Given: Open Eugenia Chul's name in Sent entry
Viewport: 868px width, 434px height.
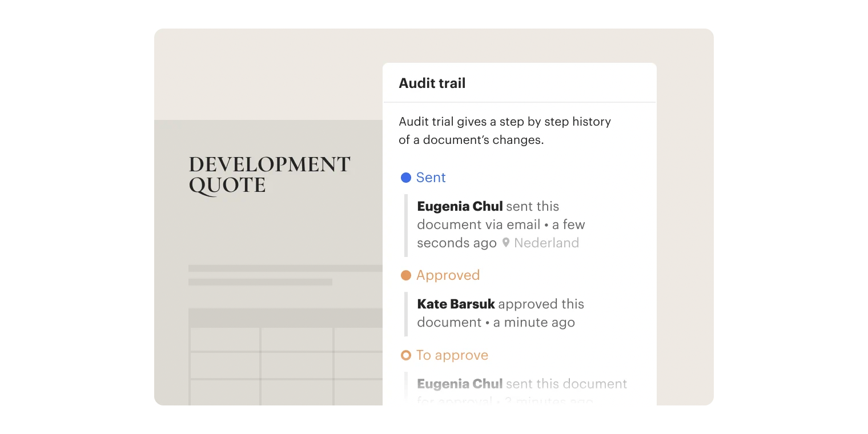Looking at the screenshot, I should [460, 206].
